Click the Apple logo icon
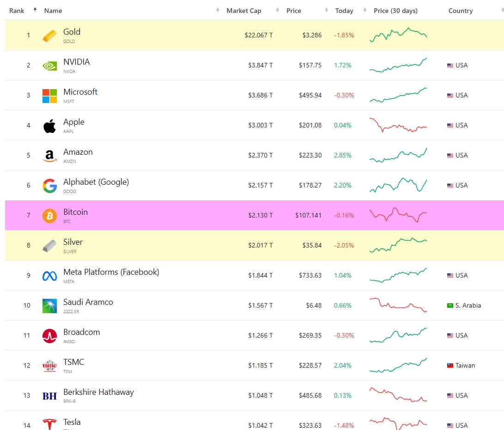 tap(49, 126)
